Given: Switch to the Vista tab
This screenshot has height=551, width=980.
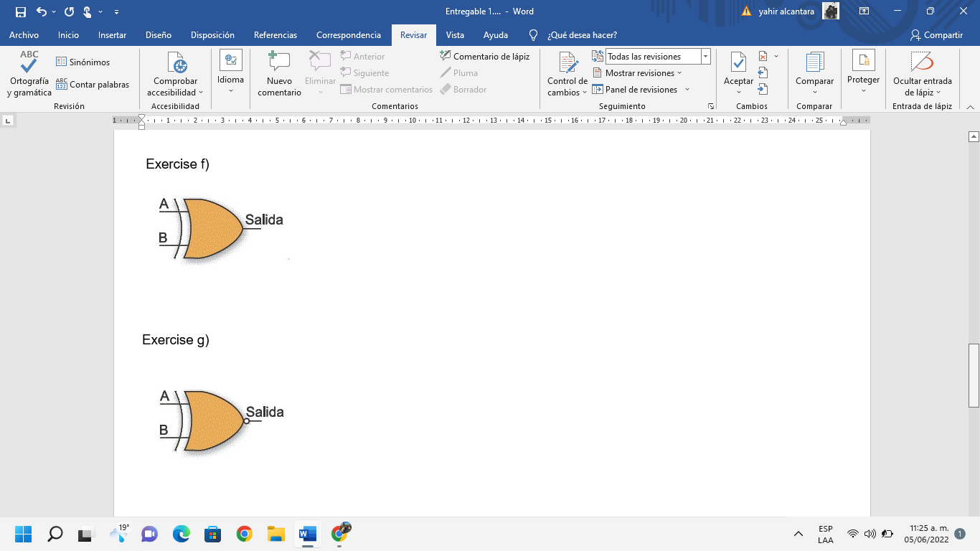Looking at the screenshot, I should pos(455,35).
